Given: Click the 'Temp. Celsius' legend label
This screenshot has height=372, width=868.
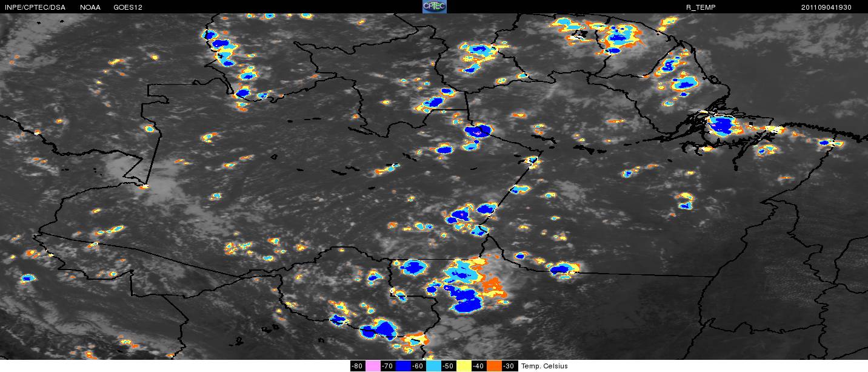Looking at the screenshot, I should pos(544,366).
